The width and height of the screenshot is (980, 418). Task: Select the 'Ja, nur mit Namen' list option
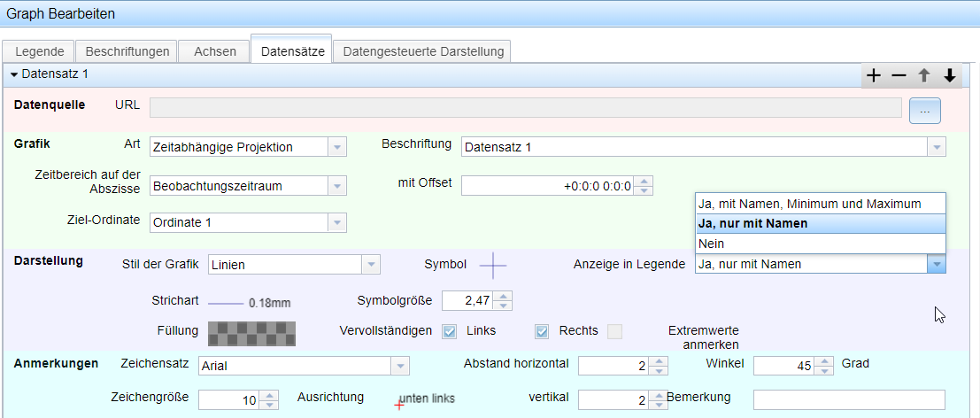coord(821,224)
